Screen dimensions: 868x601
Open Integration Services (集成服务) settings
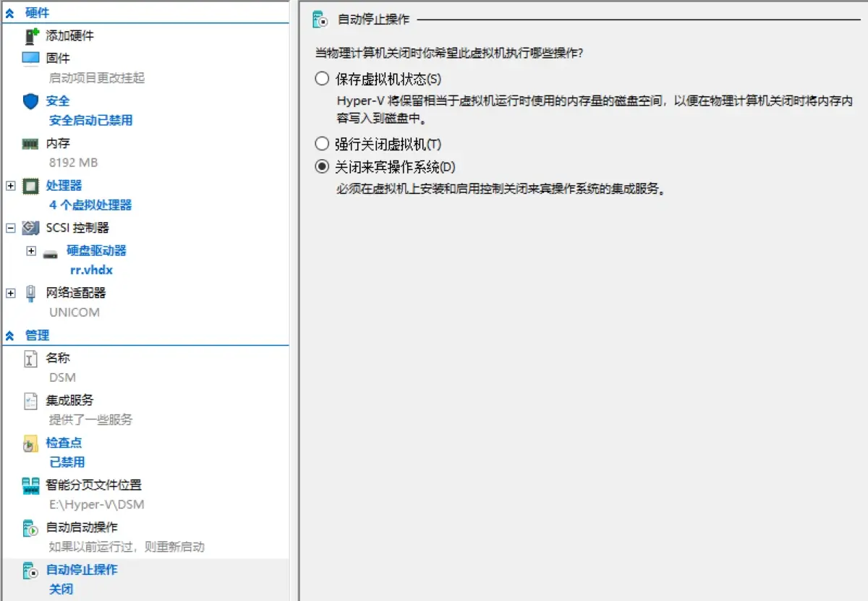coord(69,400)
